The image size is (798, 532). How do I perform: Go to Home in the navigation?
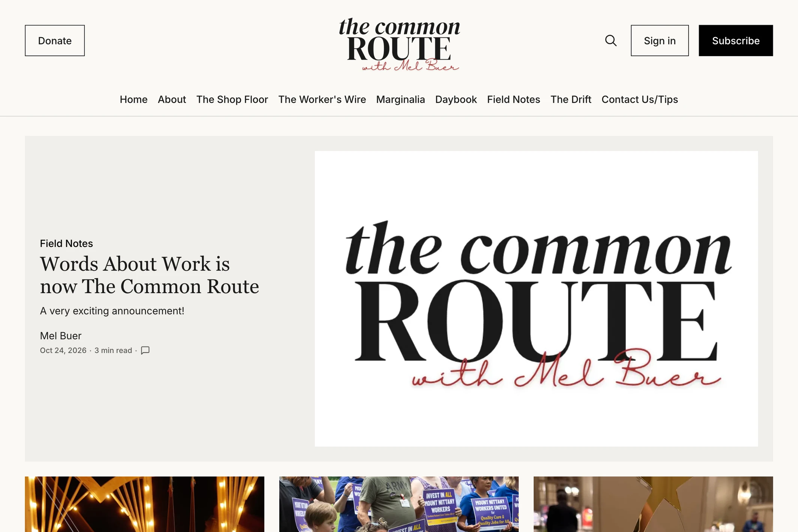(x=133, y=99)
